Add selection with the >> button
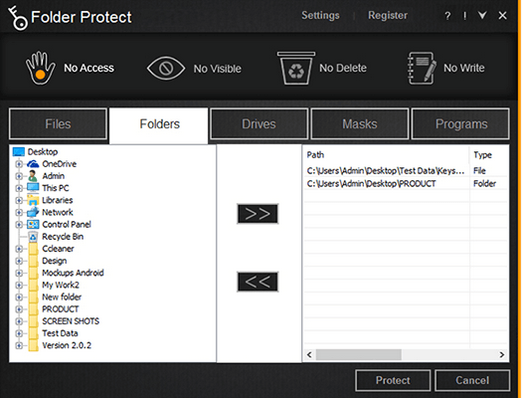The height and width of the screenshot is (398, 522). pyautogui.click(x=258, y=214)
